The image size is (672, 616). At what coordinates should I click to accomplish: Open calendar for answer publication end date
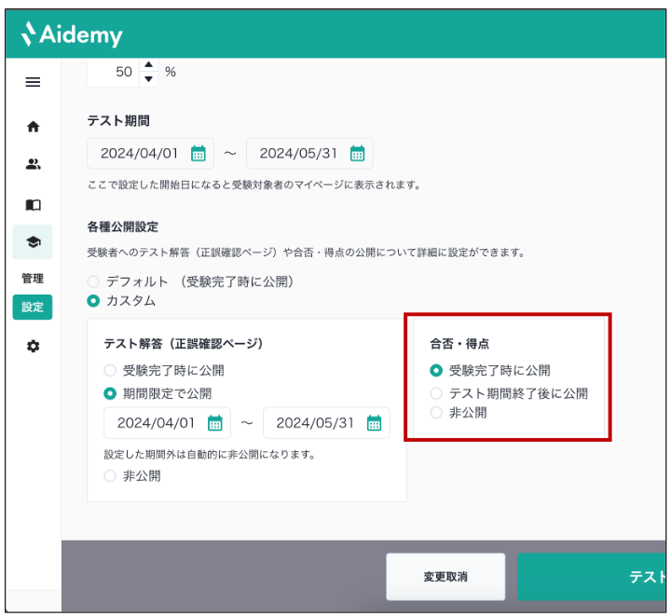pos(374,423)
